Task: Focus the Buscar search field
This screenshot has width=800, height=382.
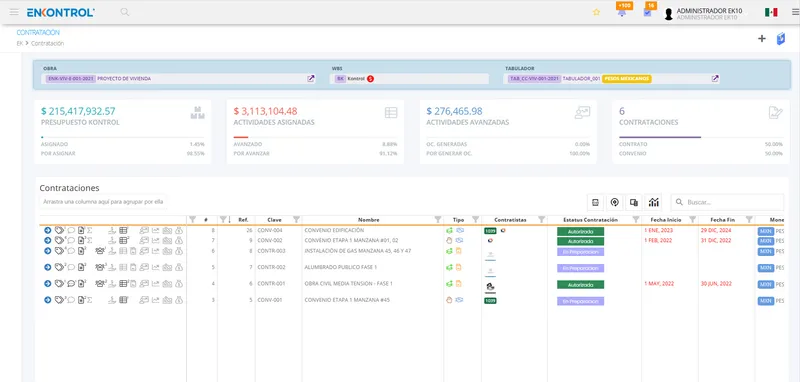Action: (x=727, y=202)
